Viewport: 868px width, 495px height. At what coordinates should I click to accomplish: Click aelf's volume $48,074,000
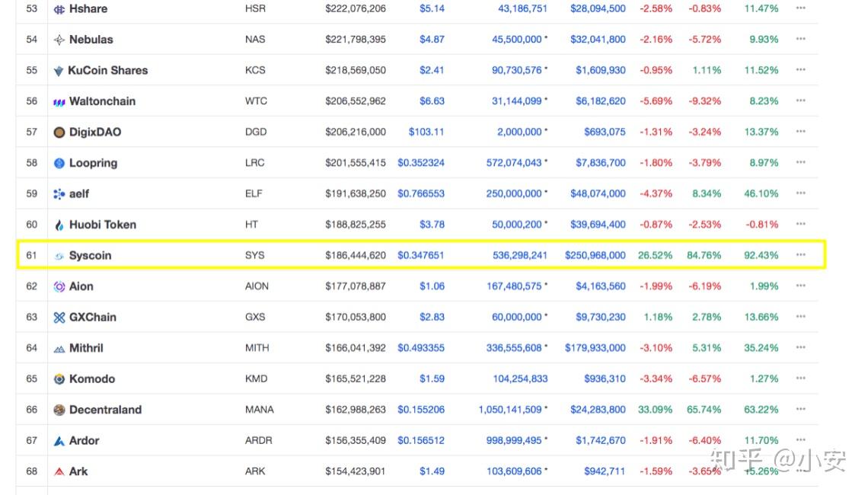tap(598, 193)
